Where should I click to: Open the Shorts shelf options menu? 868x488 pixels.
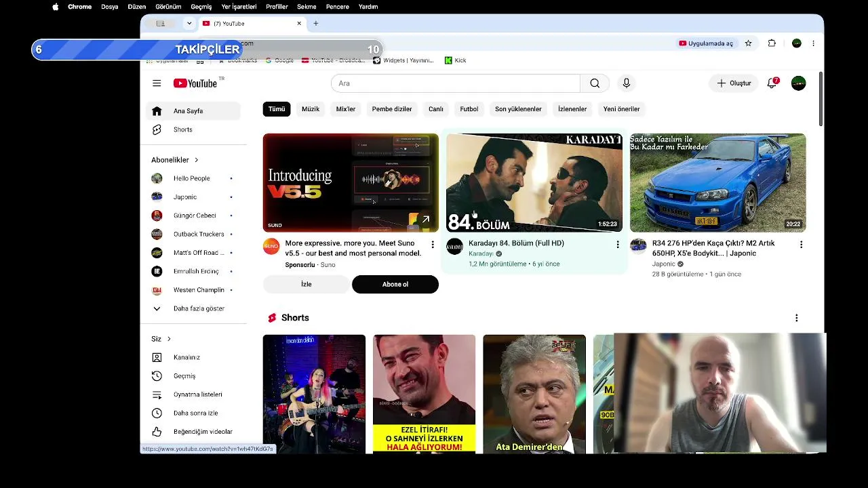pyautogui.click(x=797, y=318)
